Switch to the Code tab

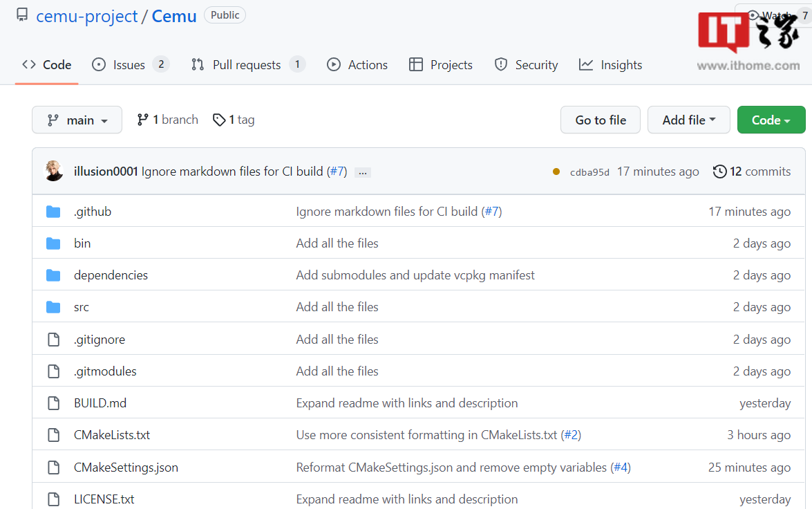[x=46, y=65]
